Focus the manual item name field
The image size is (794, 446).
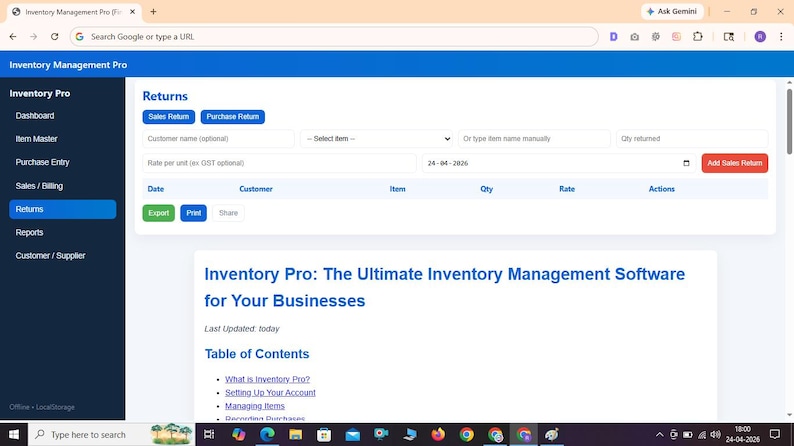click(534, 139)
